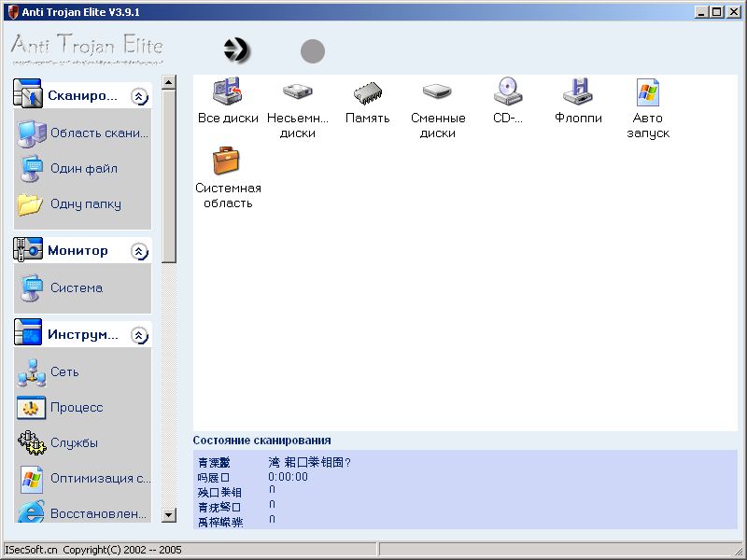This screenshot has height=560, width=747.
Task: Click the 0:00:00 elapsed time value
Action: [x=288, y=477]
